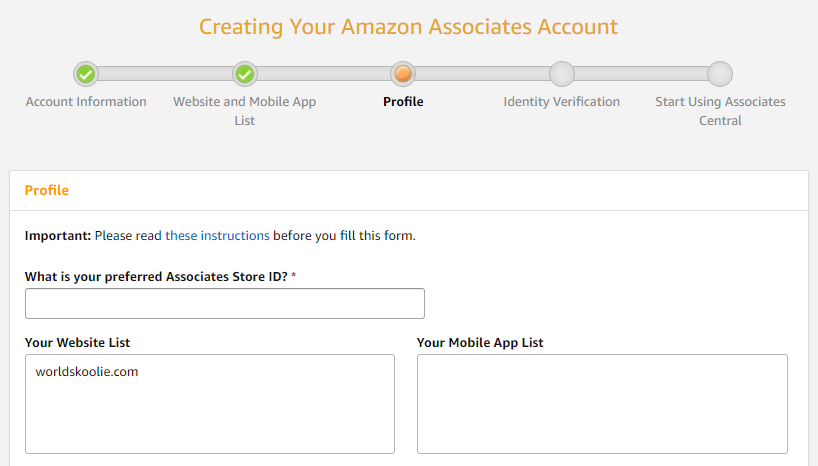The height and width of the screenshot is (466, 818).
Task: Click the Start Using Associates Central step circle
Action: (720, 74)
